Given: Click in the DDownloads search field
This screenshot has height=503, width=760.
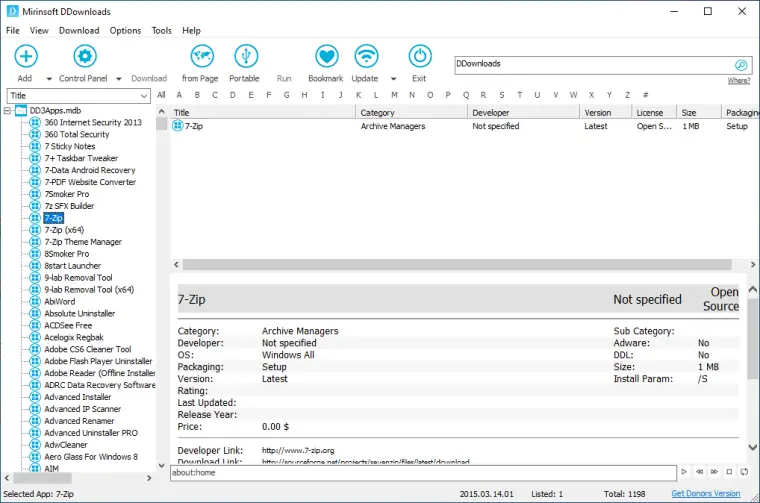Looking at the screenshot, I should coord(594,64).
